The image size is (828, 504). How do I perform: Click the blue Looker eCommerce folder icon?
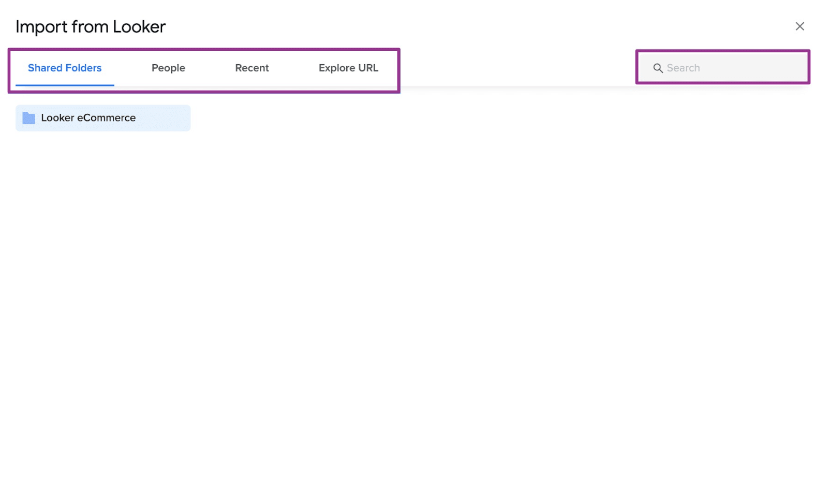click(x=29, y=118)
